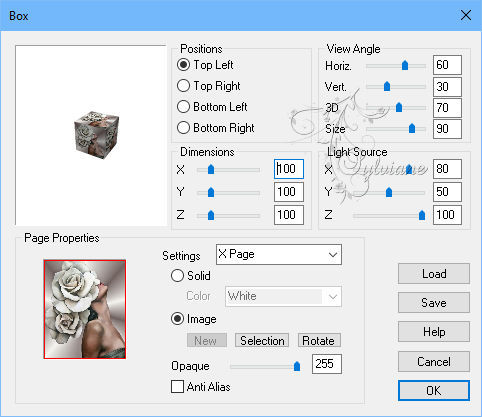Click the 3D box preview image
Screen dimensions: 482x417
(96, 135)
